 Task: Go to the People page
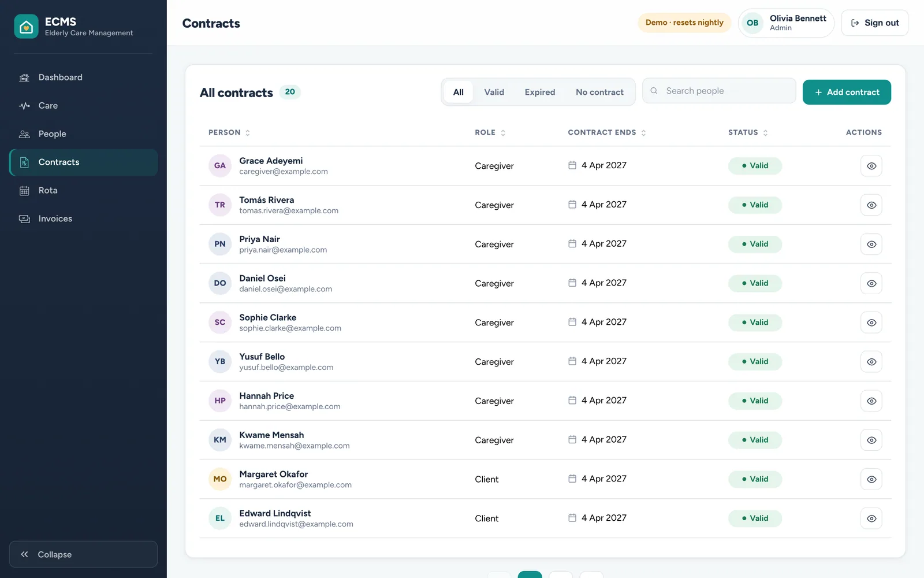(x=83, y=134)
